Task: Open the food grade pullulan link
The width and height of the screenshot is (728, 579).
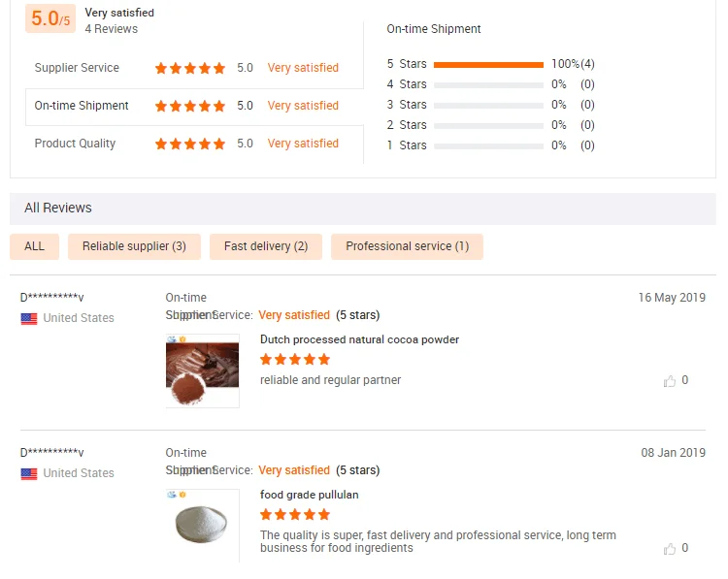Action: pos(309,495)
